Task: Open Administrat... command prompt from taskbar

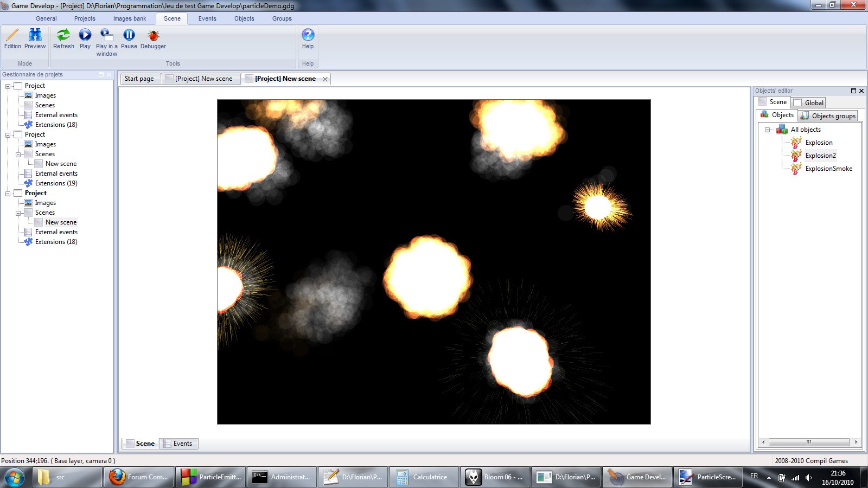Action: 281,477
